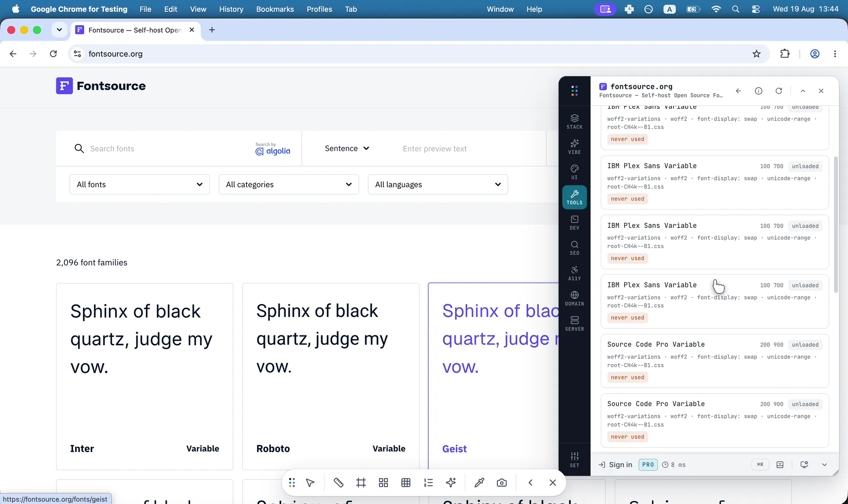The height and width of the screenshot is (504, 848).
Task: Click the Chrome address bar URL
Action: [115, 54]
